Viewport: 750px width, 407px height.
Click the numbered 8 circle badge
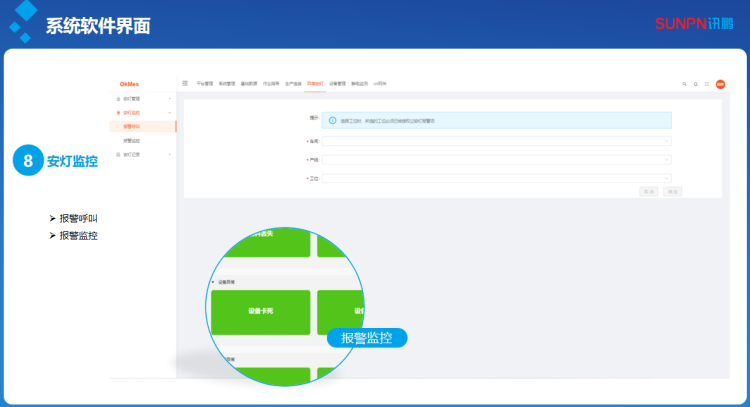pyautogui.click(x=28, y=160)
